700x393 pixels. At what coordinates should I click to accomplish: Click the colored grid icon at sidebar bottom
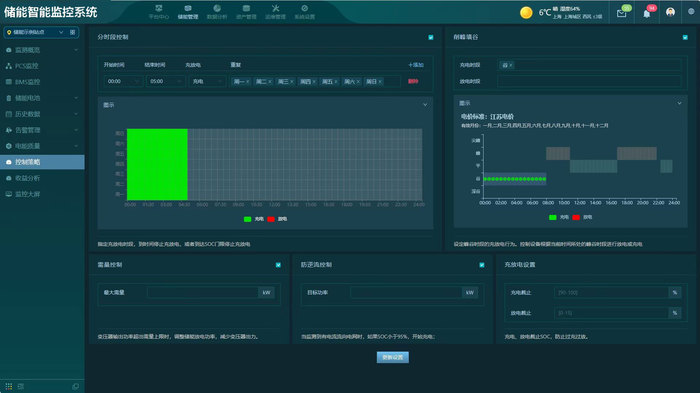8,386
